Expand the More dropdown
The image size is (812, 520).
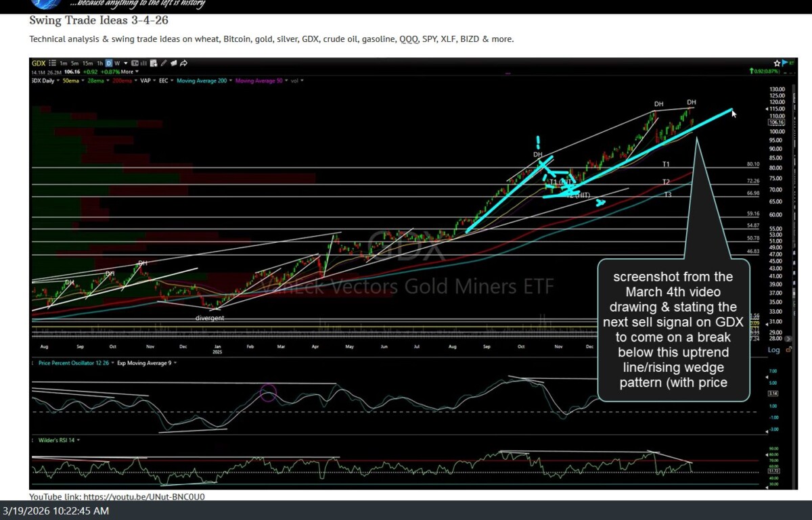pos(129,72)
